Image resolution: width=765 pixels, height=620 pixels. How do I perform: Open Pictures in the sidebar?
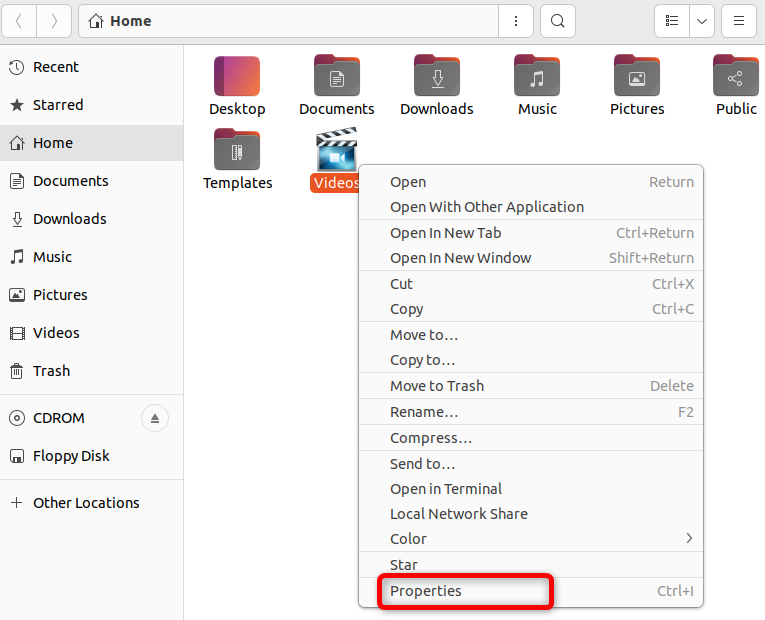(92, 295)
